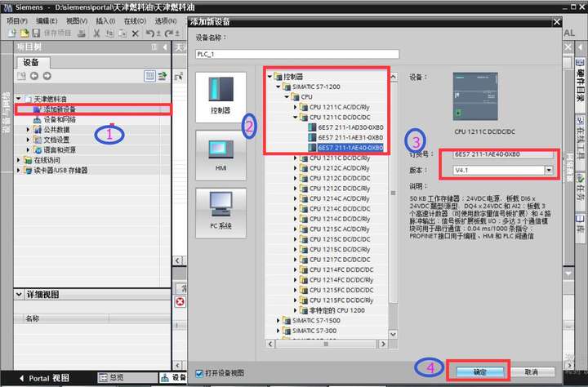Image resolution: width=588 pixels, height=387 pixels.
Task: Open the 在线(O) menu
Action: (135, 21)
